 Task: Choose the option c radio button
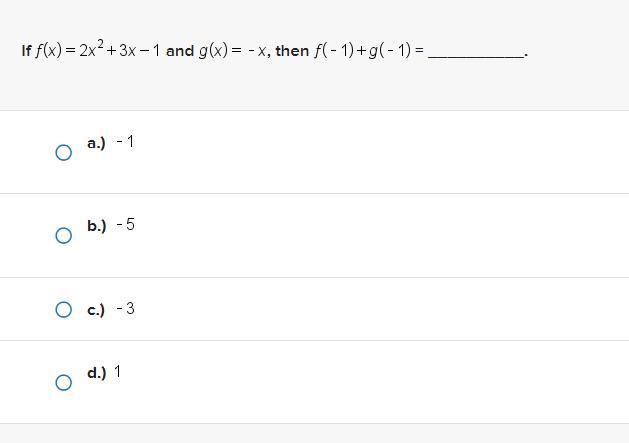[63, 310]
